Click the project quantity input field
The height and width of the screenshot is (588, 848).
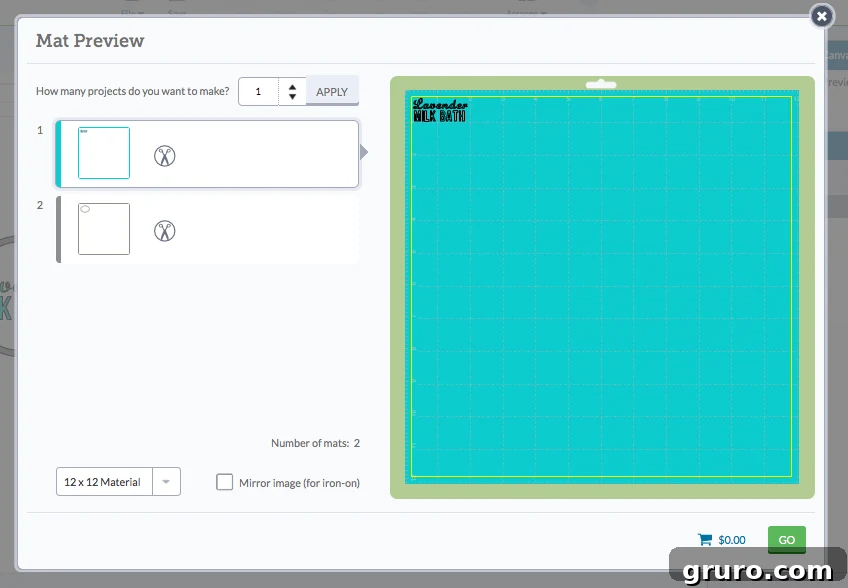click(x=259, y=91)
